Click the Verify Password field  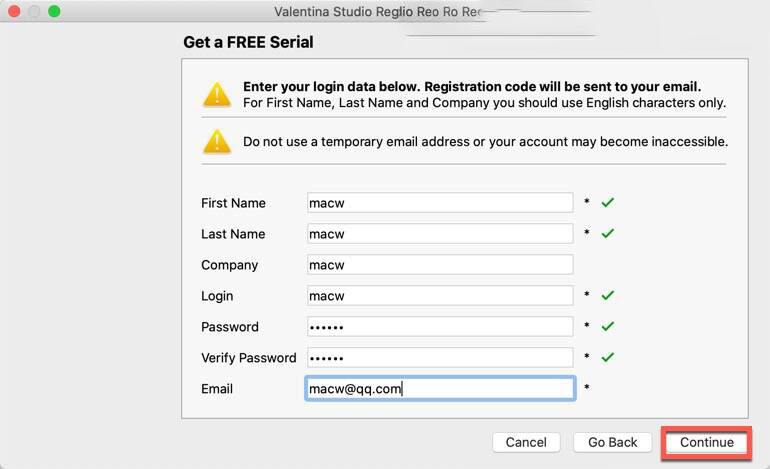(x=440, y=358)
